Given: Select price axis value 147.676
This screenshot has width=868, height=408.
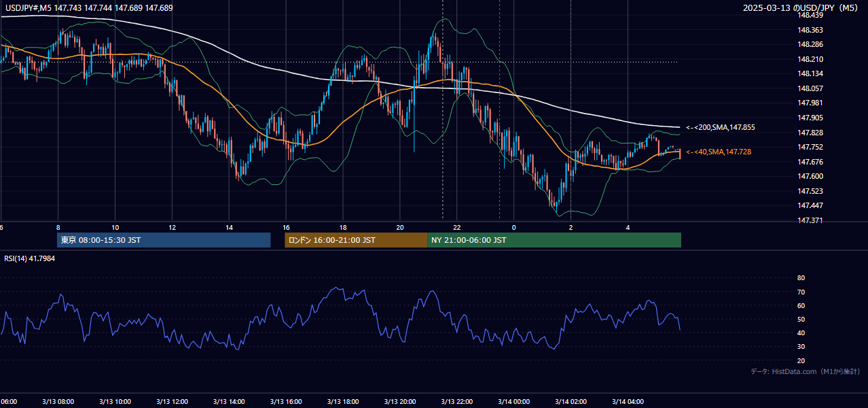Looking at the screenshot, I should pyautogui.click(x=812, y=162).
